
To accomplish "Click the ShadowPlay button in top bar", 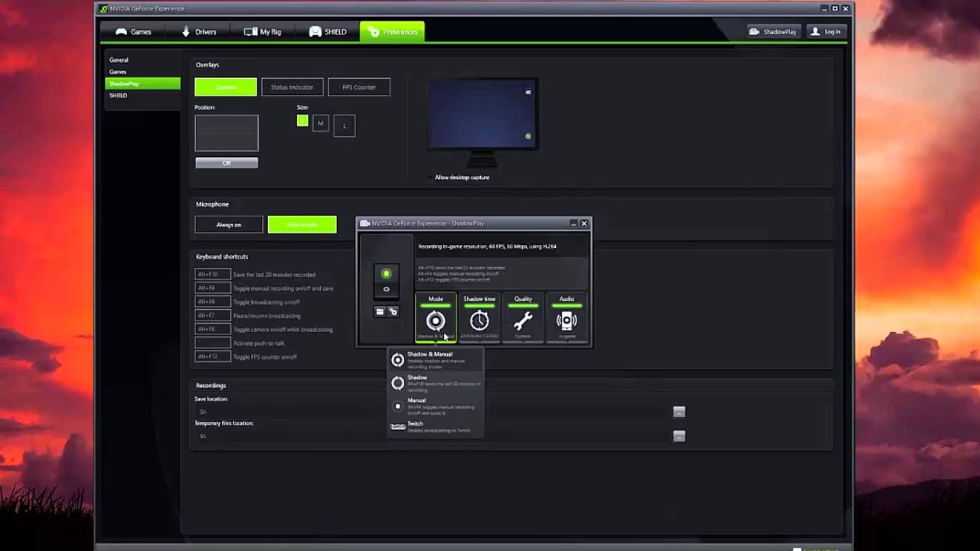I will pos(774,31).
